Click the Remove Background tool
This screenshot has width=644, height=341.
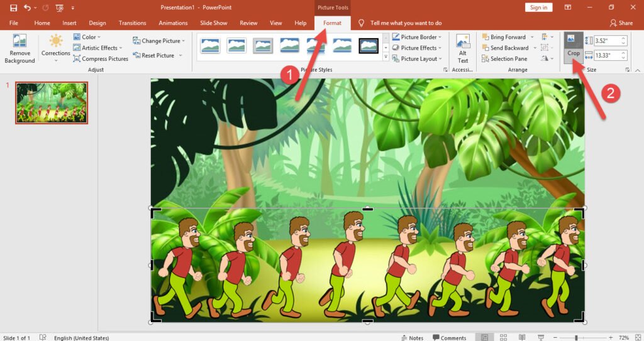coord(19,49)
